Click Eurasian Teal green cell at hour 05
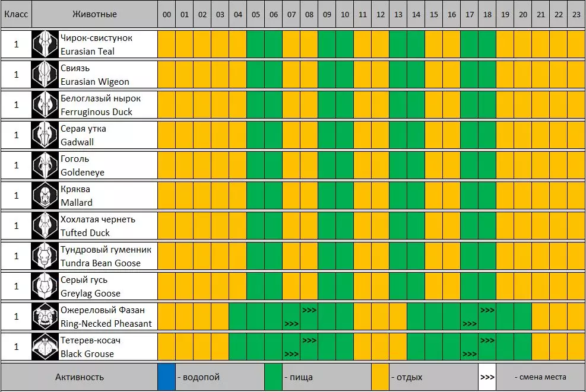Viewport: 586px width, 392px height. click(x=256, y=44)
